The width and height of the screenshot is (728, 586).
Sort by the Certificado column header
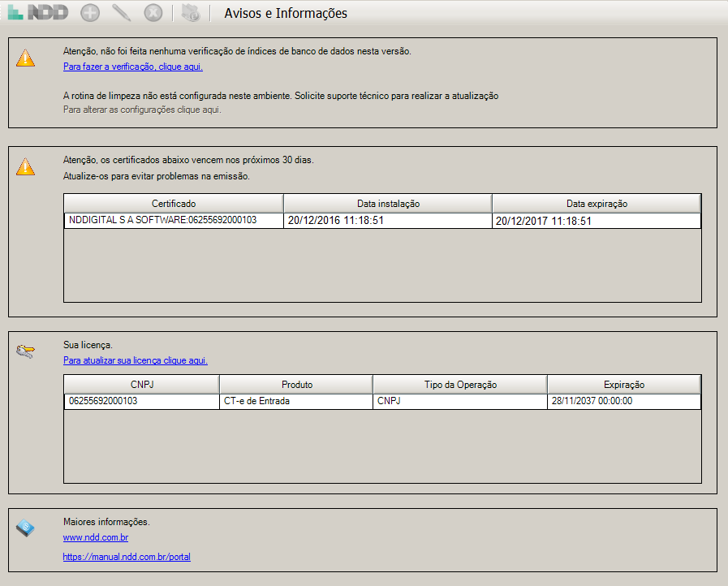[174, 204]
